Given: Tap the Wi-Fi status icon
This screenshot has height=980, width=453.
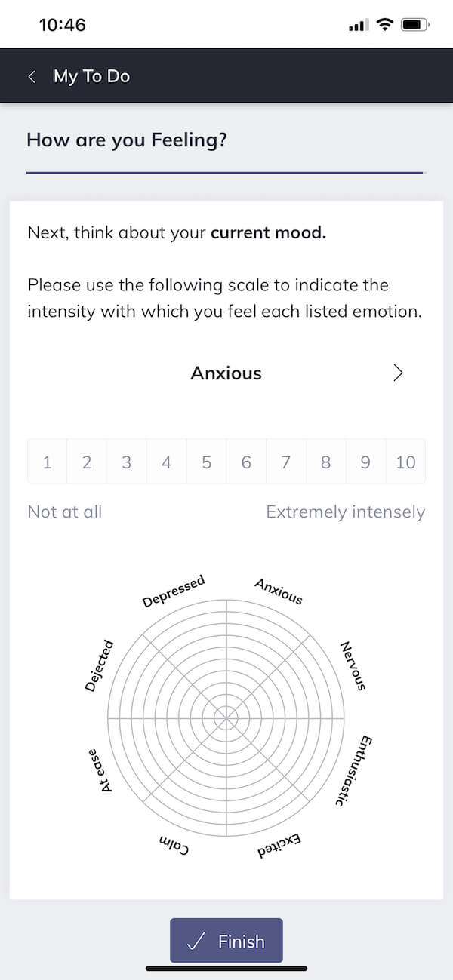Looking at the screenshot, I should tap(385, 25).
